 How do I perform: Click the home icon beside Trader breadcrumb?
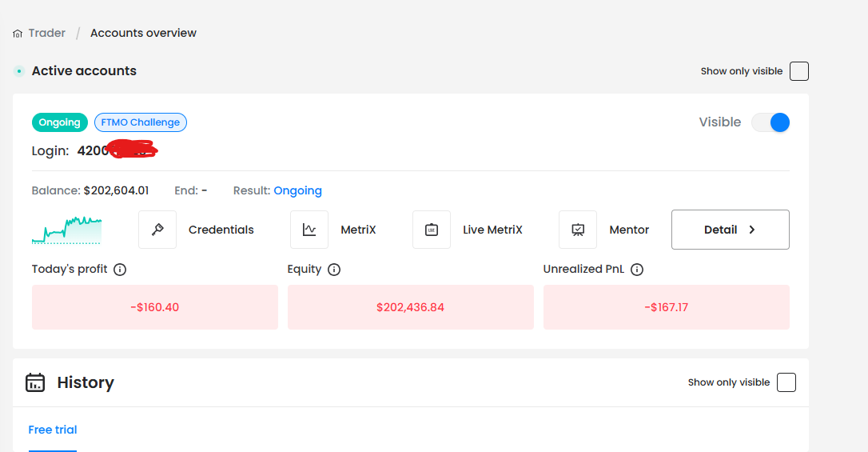click(18, 34)
